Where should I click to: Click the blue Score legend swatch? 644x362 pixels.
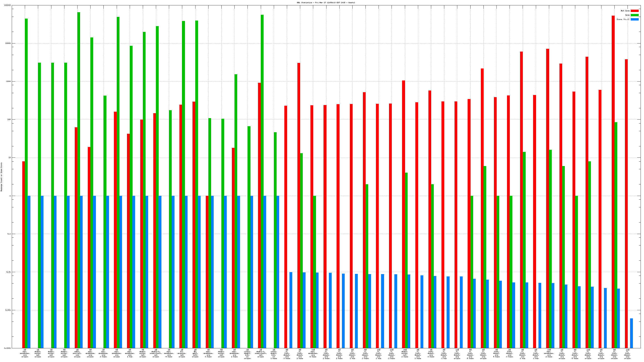(x=635, y=19)
